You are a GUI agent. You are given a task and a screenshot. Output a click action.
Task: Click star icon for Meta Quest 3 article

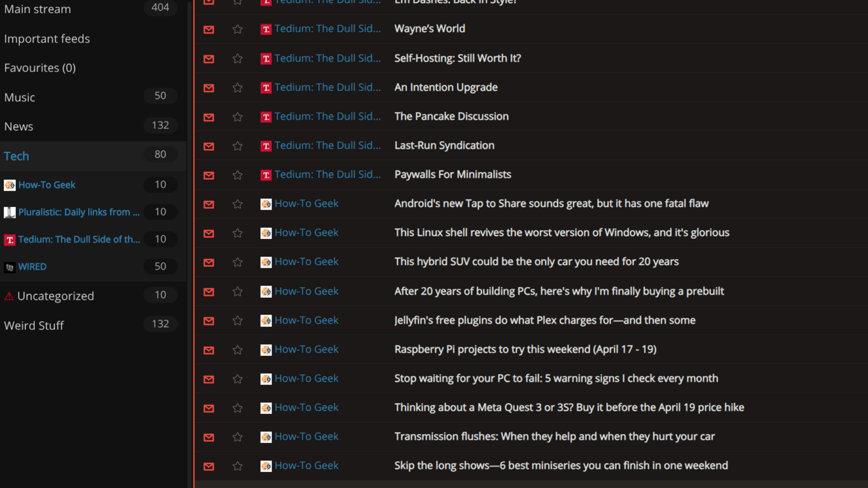pyautogui.click(x=237, y=408)
